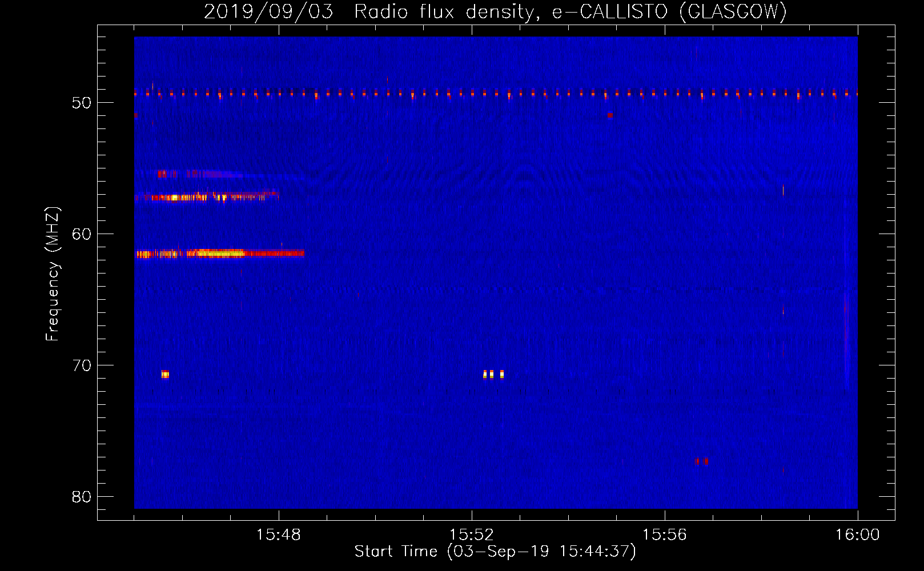924x571 pixels.
Task: Click the bright emission band near 61.5 MHz
Action: [x=220, y=253]
